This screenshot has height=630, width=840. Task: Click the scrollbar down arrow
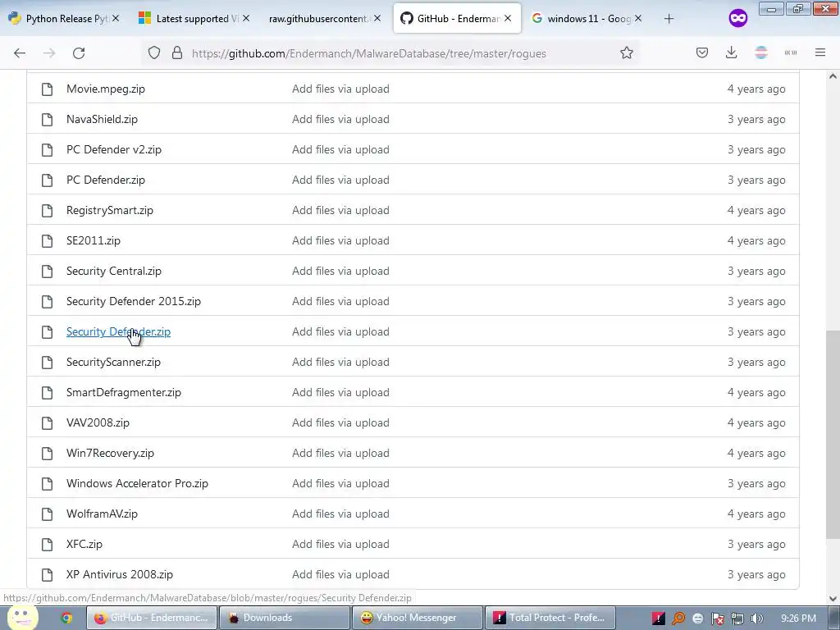coord(833,599)
